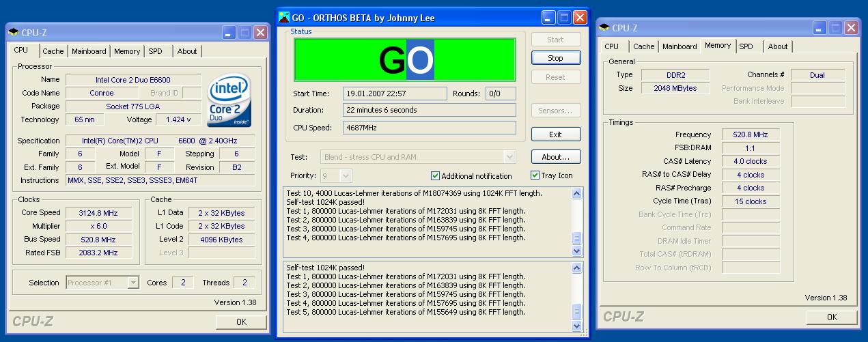Click the Start Time field in ORTHOS
The height and width of the screenshot is (342, 868).
395,94
